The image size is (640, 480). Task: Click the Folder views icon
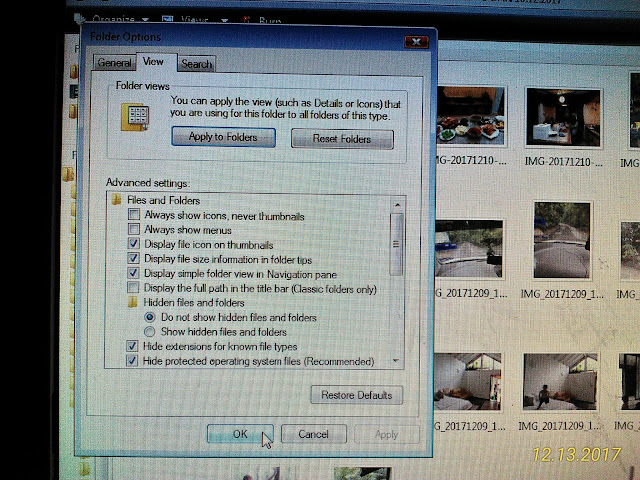click(x=135, y=117)
